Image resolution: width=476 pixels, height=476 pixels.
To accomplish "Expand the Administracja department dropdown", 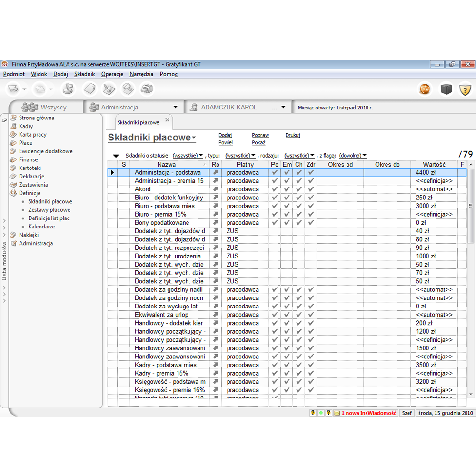I will pos(175,108).
